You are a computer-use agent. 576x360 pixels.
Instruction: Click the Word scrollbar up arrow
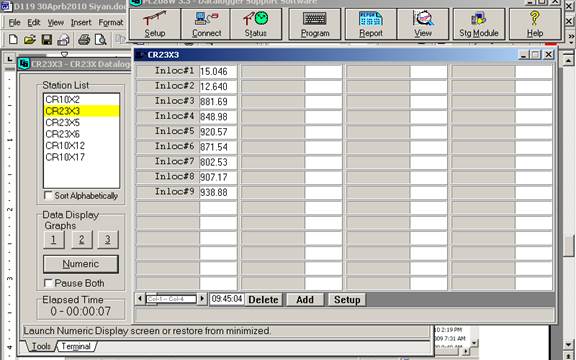[x=569, y=60]
